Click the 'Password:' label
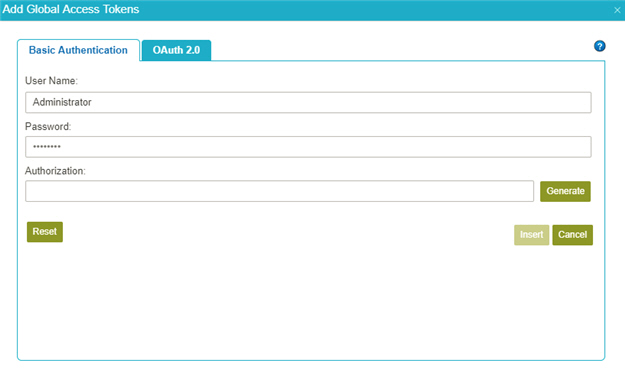The height and width of the screenshot is (379, 625). (48, 127)
